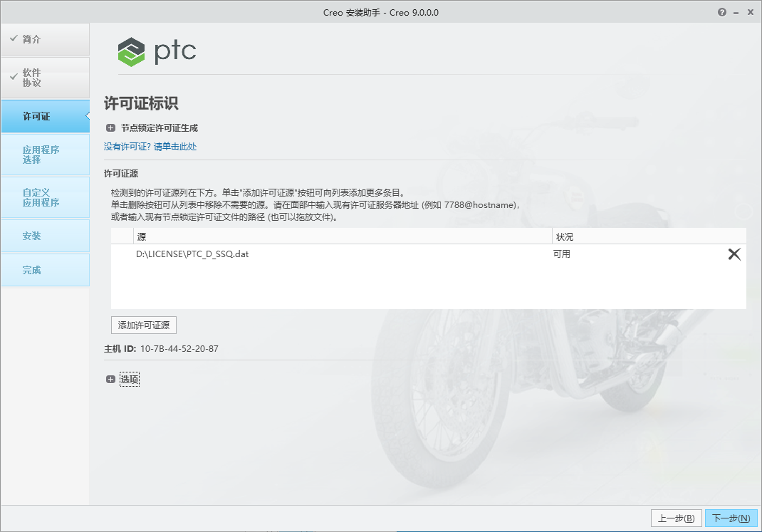
Task: Click the 源 column header
Action: click(343, 236)
